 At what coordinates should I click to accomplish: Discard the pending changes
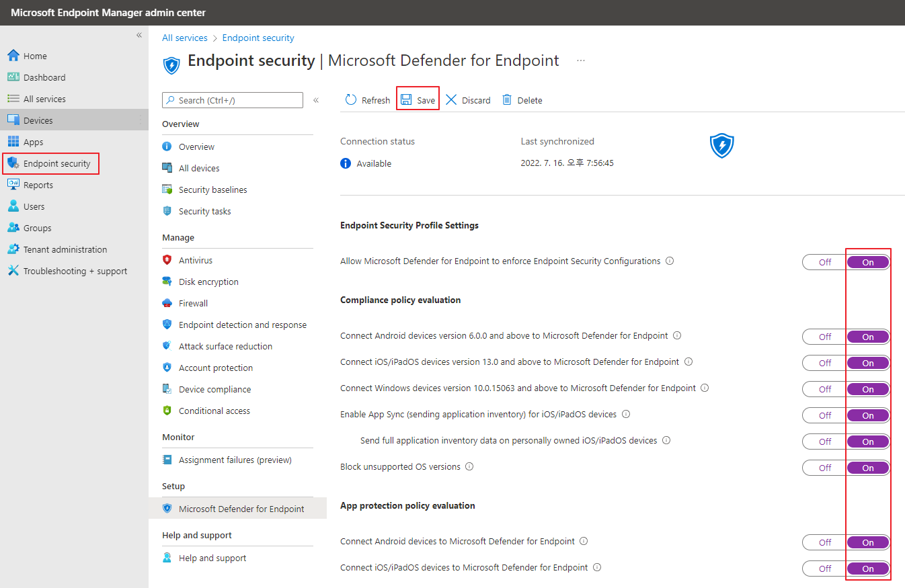tap(468, 100)
